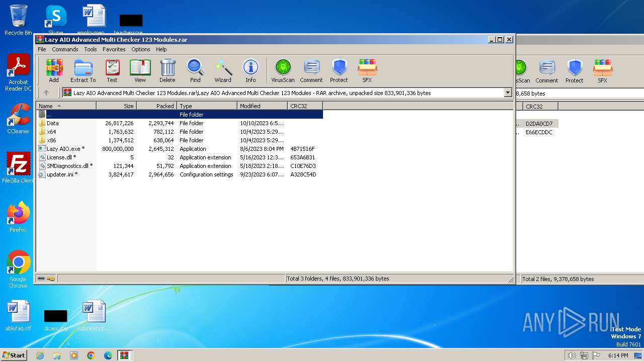644x362 pixels.
Task: Click the WinRAR title bar icon
Action: pos(40,39)
